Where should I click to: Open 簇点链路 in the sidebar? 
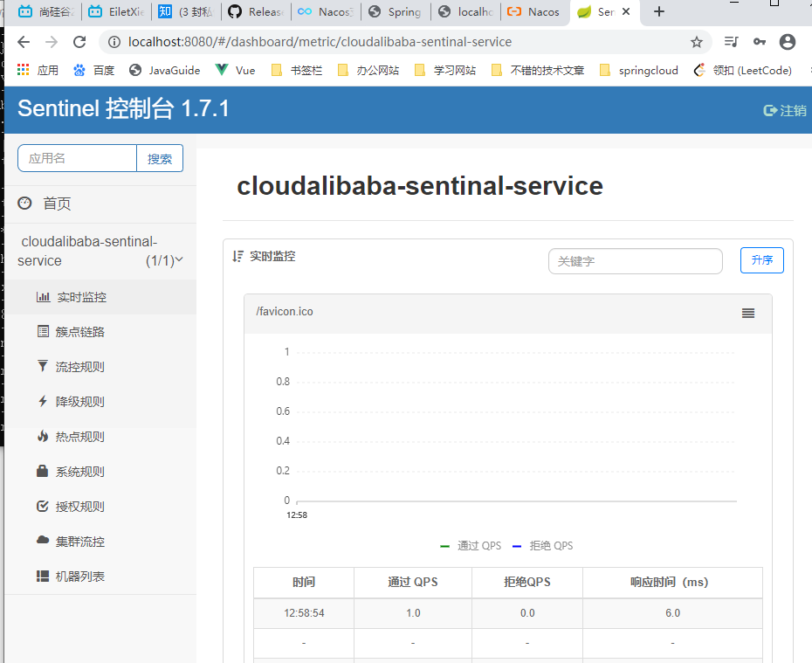pyautogui.click(x=100, y=332)
